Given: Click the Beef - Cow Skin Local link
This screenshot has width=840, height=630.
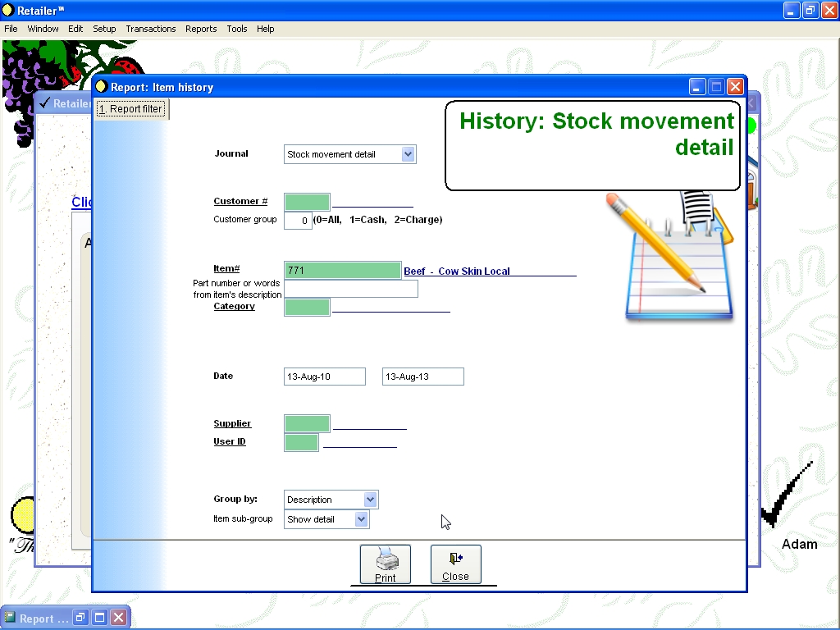Looking at the screenshot, I should [456, 272].
